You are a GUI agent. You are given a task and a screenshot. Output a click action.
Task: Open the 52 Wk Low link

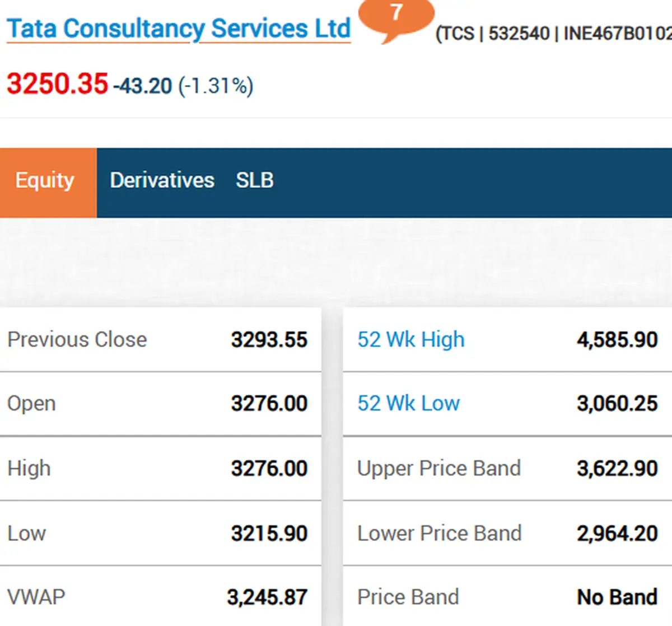pyautogui.click(x=409, y=403)
